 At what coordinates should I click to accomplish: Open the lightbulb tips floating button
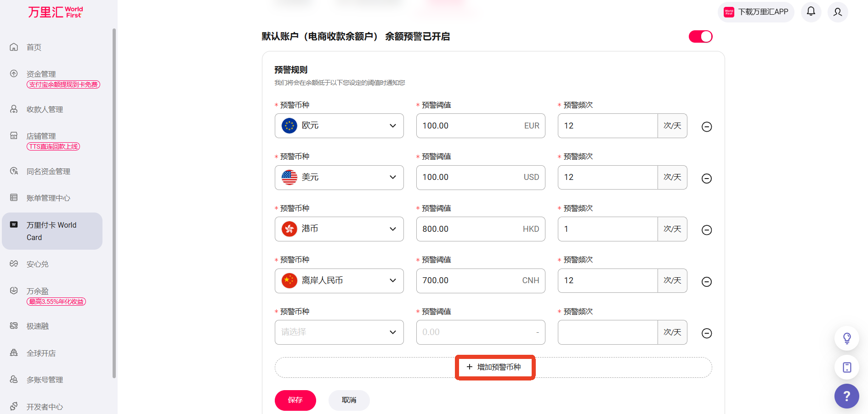pos(846,338)
